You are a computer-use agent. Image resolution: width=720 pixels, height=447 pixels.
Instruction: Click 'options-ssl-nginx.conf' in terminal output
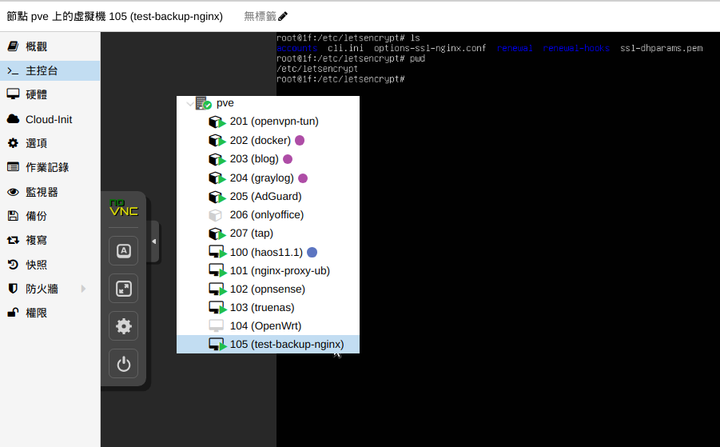tap(430, 48)
